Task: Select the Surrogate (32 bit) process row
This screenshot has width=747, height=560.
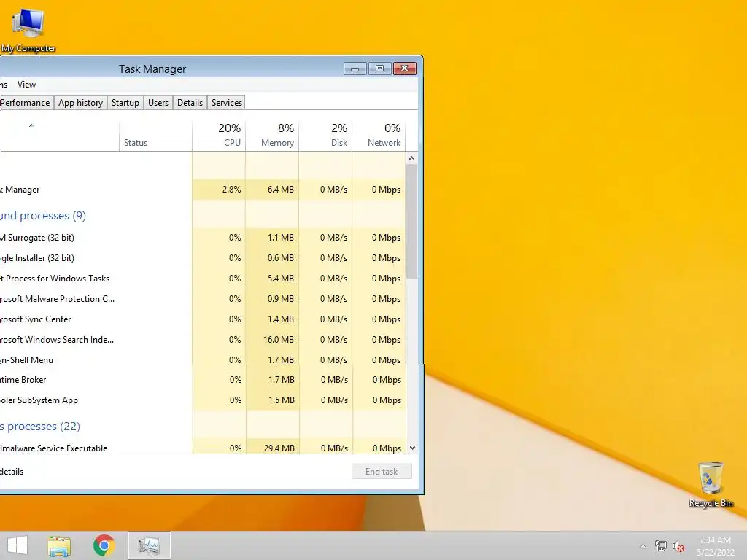Action: pos(203,238)
